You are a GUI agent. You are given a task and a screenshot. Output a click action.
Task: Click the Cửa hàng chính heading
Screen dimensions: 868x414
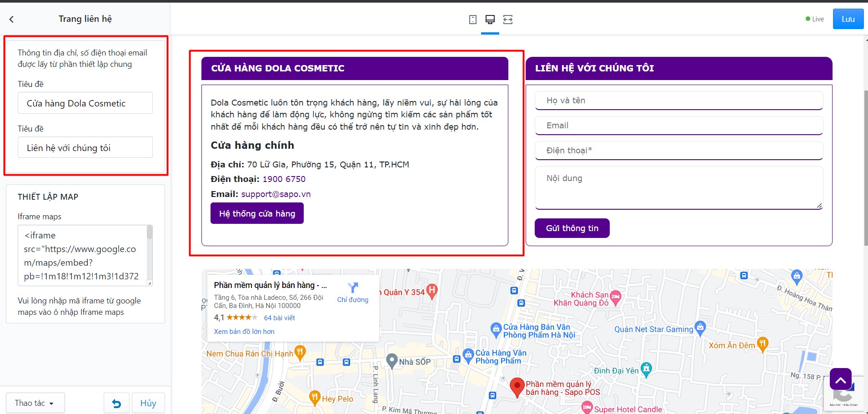[252, 146]
